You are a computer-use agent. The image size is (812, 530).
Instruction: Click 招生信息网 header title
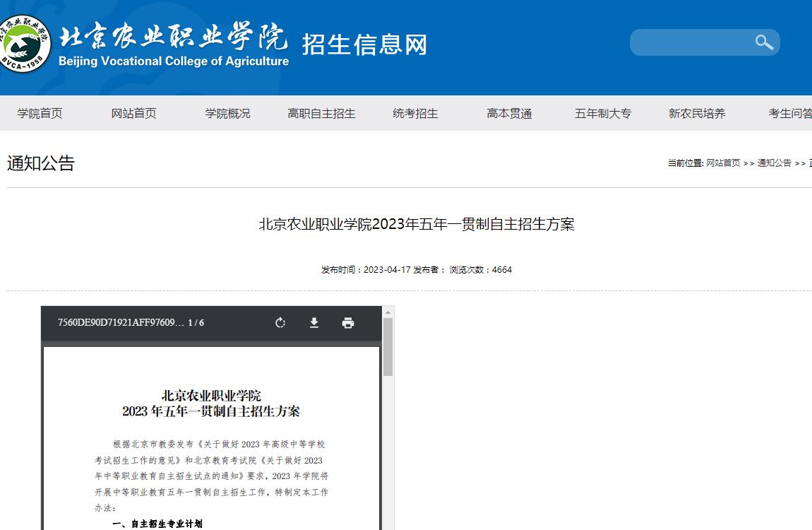coord(364,45)
